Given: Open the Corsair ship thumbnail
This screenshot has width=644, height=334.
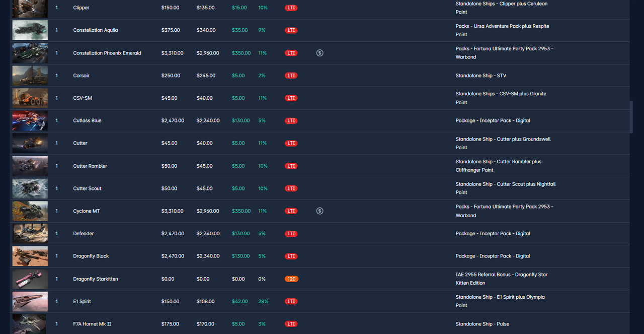Looking at the screenshot, I should [30, 76].
